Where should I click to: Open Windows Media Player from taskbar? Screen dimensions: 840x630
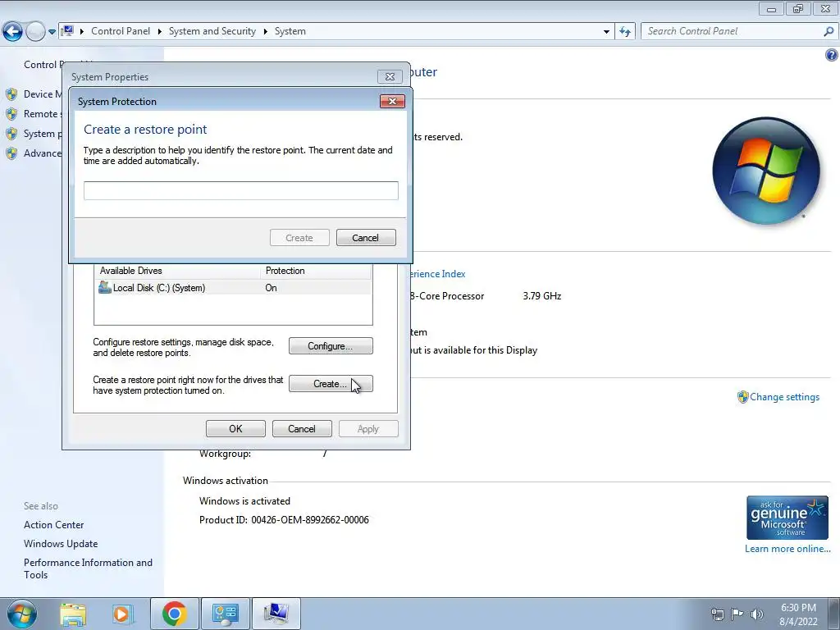coord(122,614)
